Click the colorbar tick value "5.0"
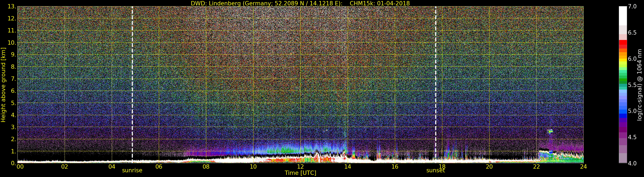The image size is (644, 177). (632, 111)
